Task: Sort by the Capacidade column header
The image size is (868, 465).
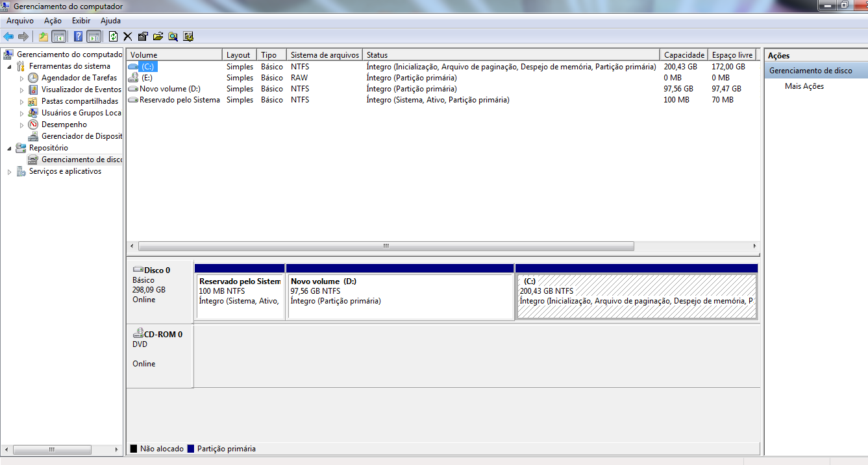Action: point(684,55)
